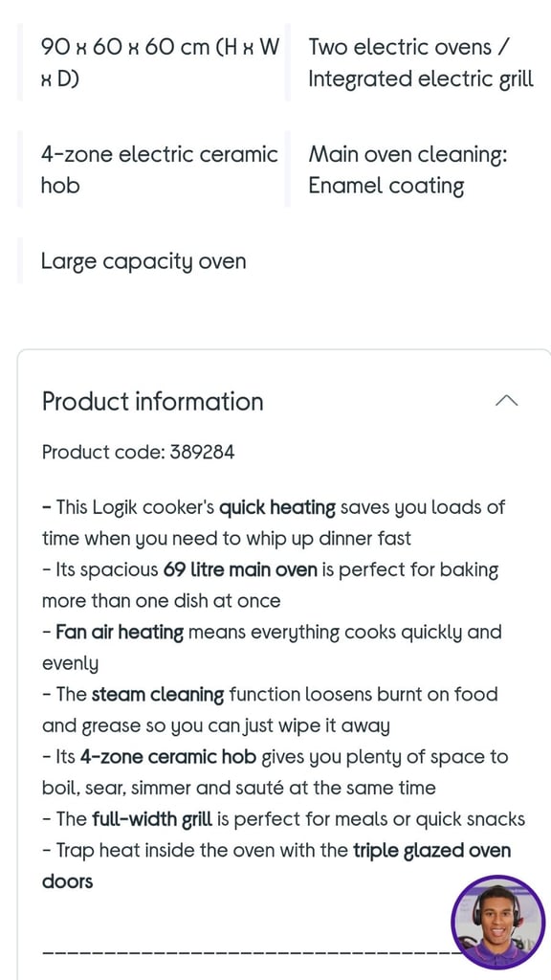551x980 pixels.
Task: Click the bold steam cleaning text
Action: pyautogui.click(x=158, y=695)
